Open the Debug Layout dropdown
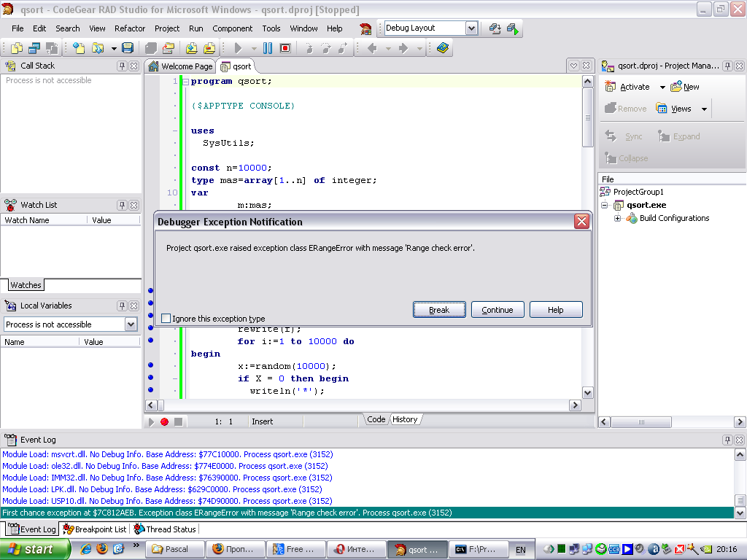Screen dimensions: 747x560 pos(471,28)
